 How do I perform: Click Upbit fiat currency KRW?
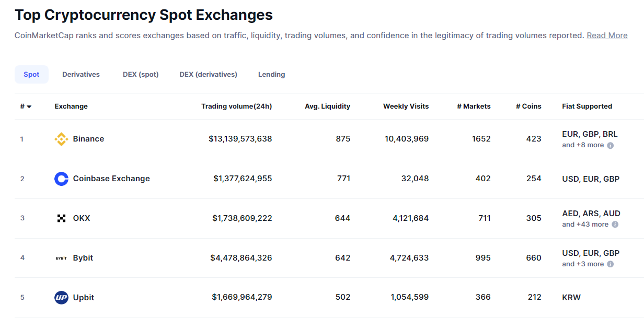click(x=571, y=298)
